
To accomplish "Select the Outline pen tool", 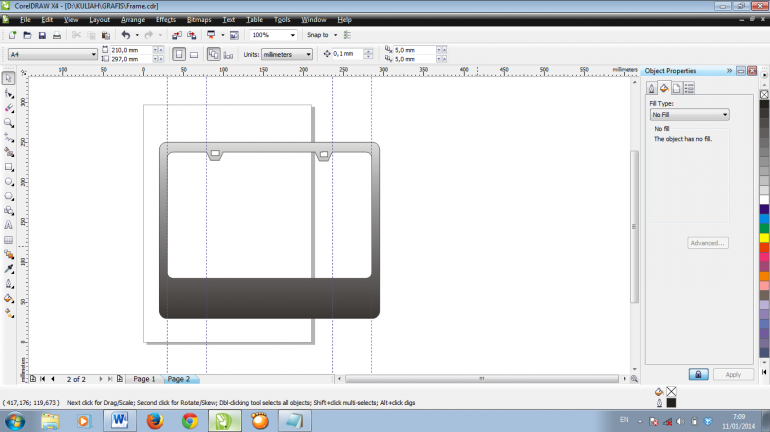I will 8,284.
